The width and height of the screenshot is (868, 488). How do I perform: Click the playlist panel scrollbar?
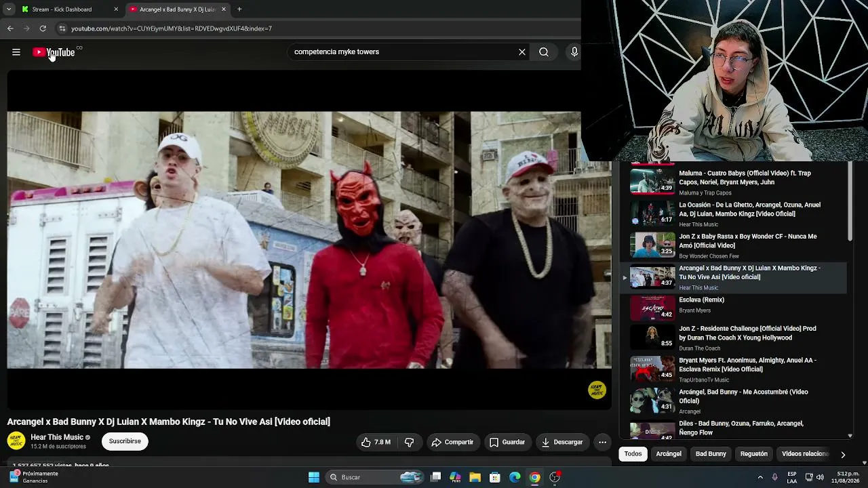click(x=850, y=201)
